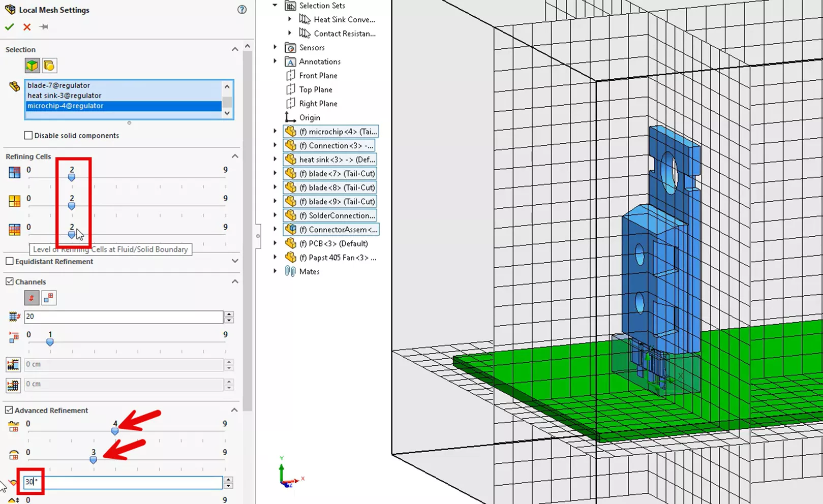Enable Disable solid components
The height and width of the screenshot is (504, 823).
[x=28, y=135]
